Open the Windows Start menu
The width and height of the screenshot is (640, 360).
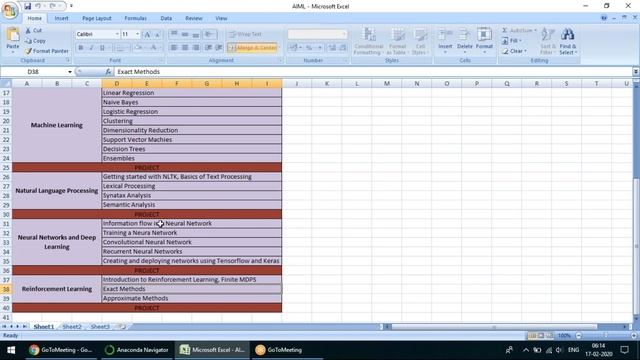point(11,350)
